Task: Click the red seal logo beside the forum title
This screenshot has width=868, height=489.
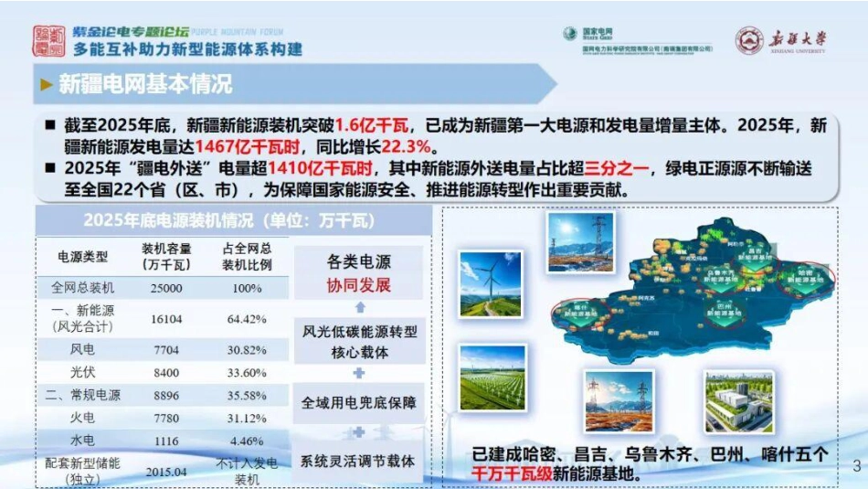Action: point(48,40)
